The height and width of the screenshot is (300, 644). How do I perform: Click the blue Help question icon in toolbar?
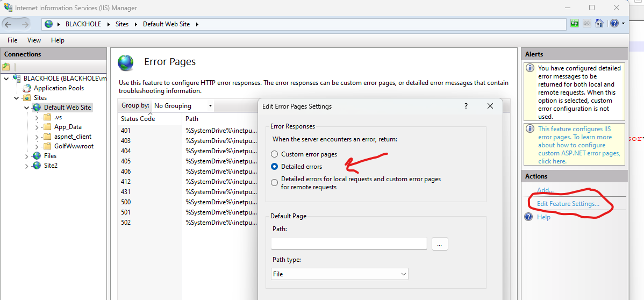point(614,24)
